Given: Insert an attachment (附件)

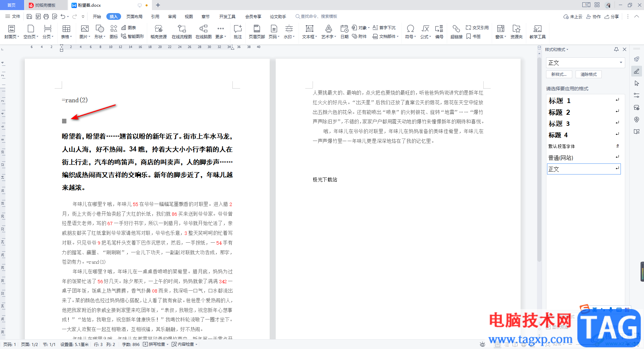Looking at the screenshot, I should [359, 36].
